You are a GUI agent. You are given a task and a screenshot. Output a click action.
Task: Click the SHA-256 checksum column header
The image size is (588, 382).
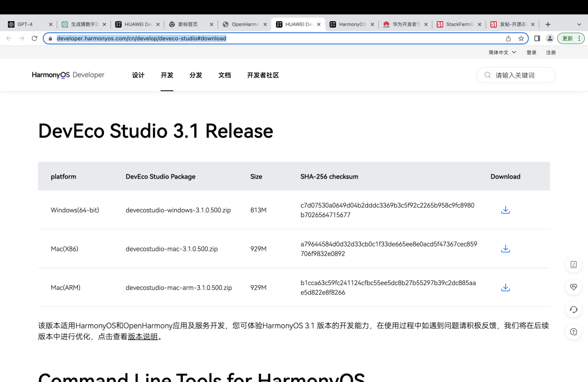coord(329,176)
